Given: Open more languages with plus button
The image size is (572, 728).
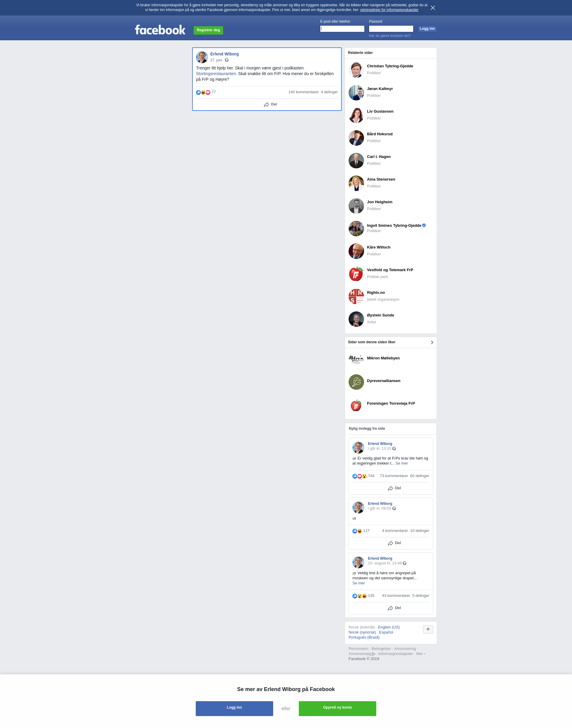Looking at the screenshot, I should tap(428, 629).
